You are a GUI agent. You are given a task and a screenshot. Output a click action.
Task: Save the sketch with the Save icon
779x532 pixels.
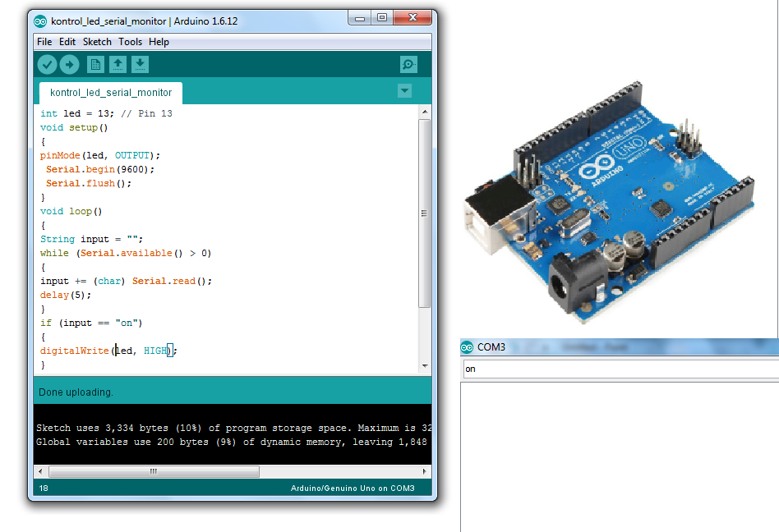(140, 65)
